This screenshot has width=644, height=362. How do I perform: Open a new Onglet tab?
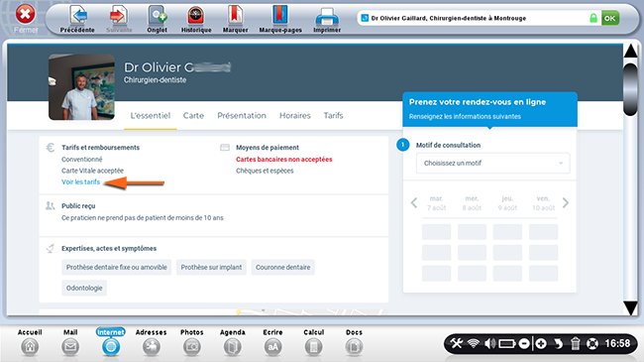pos(158,19)
